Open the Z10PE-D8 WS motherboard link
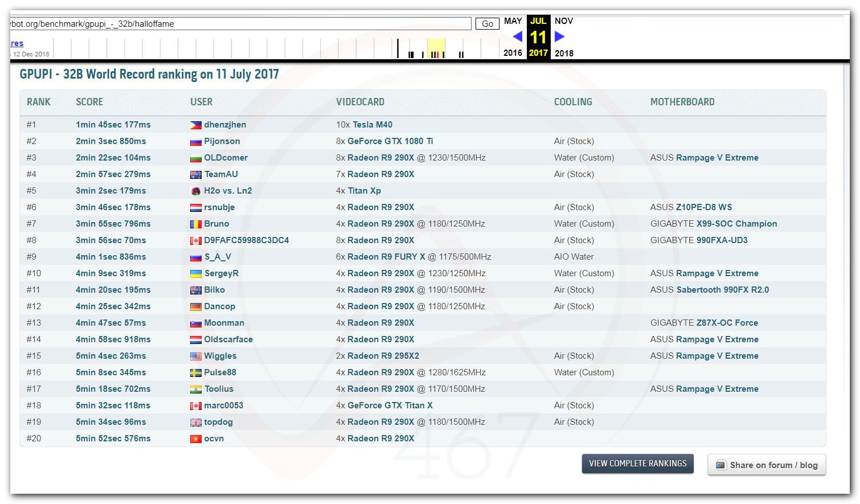 click(x=704, y=207)
